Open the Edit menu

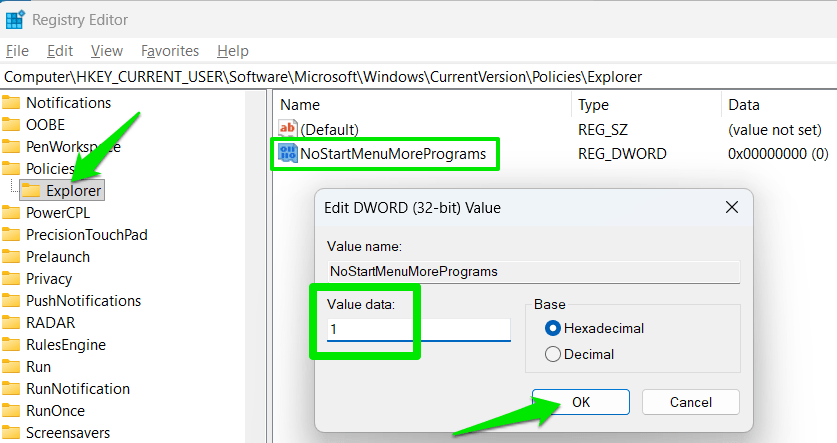[60, 51]
